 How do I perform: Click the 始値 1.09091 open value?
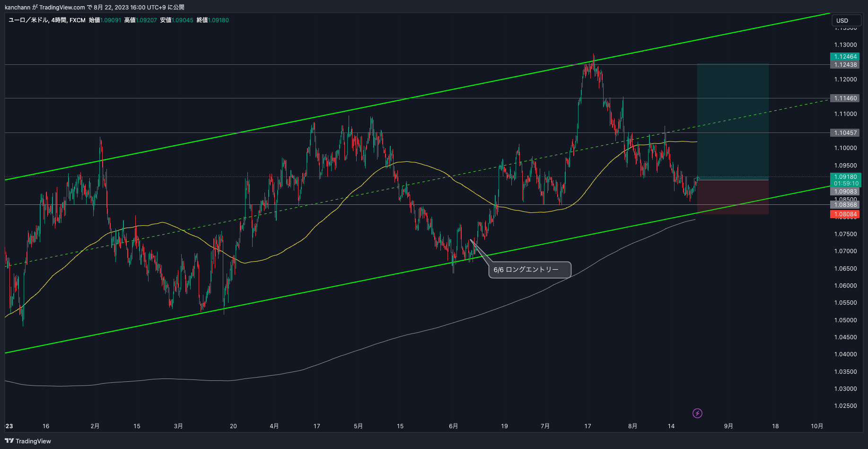click(105, 20)
